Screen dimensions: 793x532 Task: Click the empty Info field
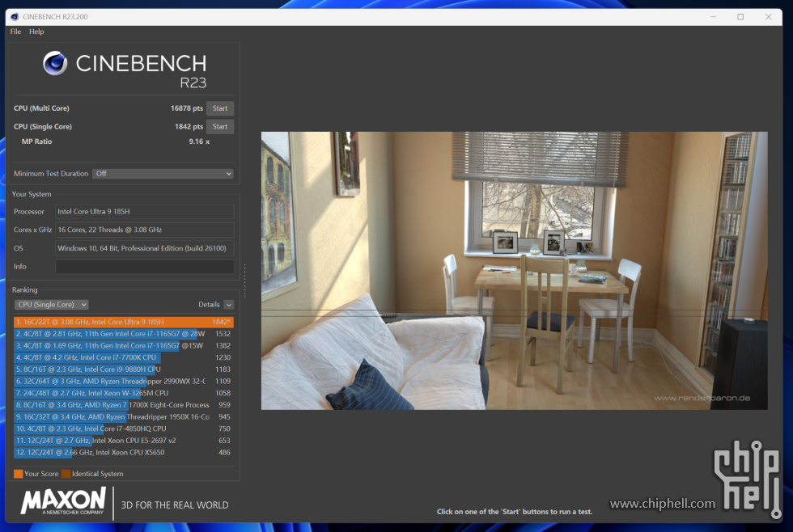(x=145, y=267)
